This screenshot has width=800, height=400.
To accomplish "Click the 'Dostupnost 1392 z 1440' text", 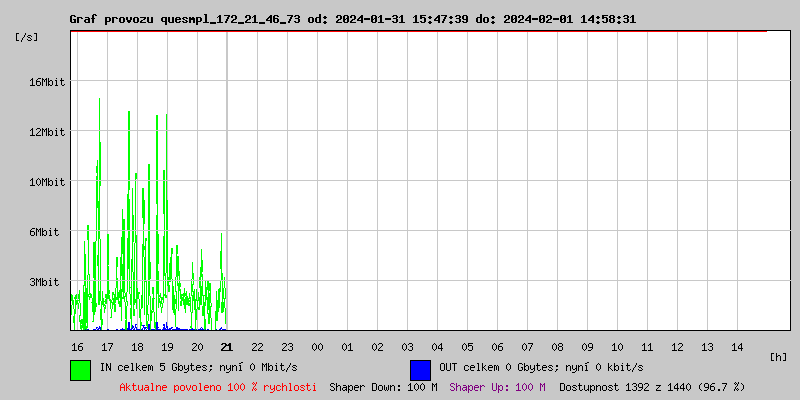I will click(x=652, y=387).
